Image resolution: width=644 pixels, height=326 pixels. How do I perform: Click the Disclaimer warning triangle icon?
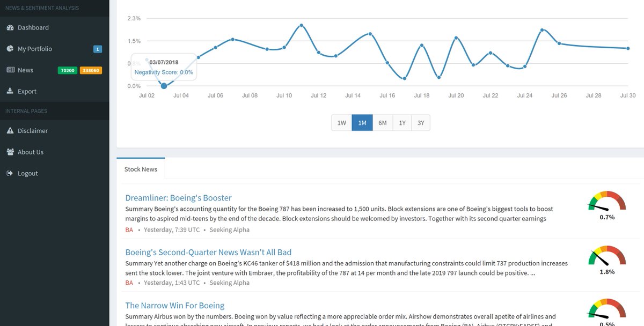click(x=10, y=131)
